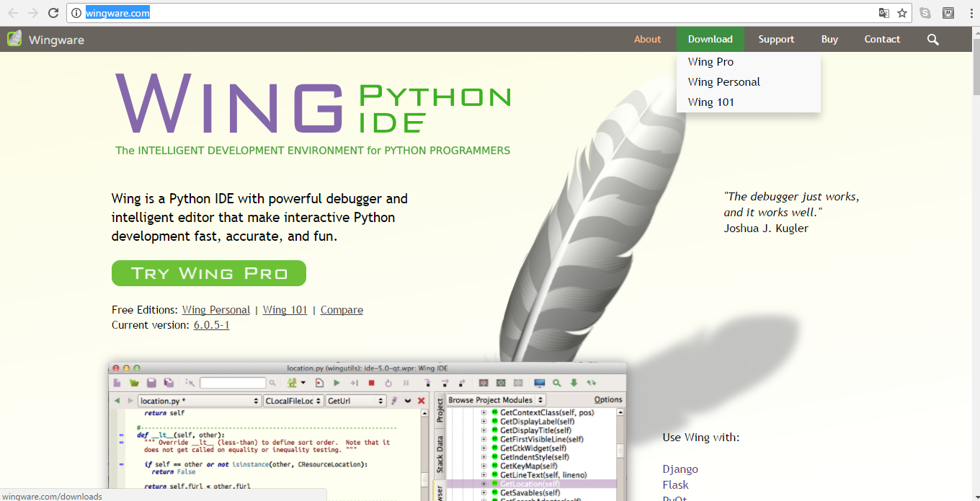The image size is (980, 501).
Task: Expand the GetContextClass(self, pos) node
Action: pyautogui.click(x=484, y=413)
